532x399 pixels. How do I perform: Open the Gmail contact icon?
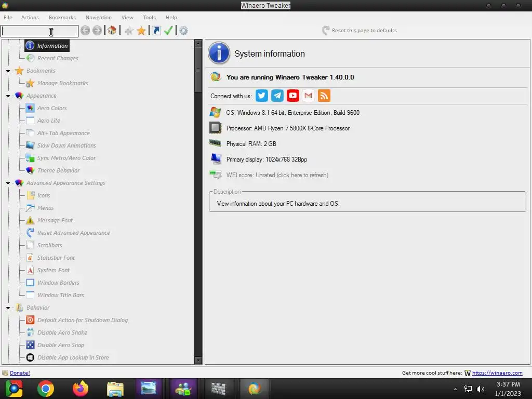(x=309, y=96)
